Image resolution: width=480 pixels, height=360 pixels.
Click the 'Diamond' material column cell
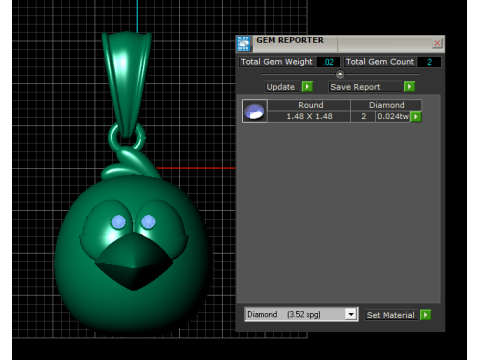386,105
